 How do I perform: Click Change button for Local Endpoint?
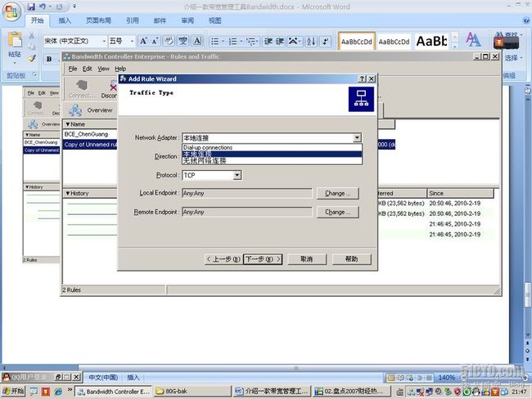pyautogui.click(x=337, y=193)
